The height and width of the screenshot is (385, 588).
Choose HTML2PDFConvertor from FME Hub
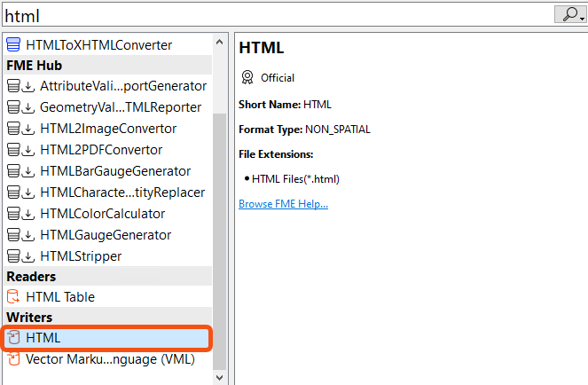[107, 150]
